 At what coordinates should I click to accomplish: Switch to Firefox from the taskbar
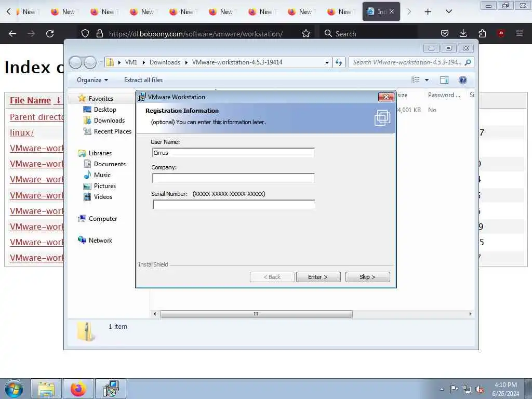click(78, 389)
